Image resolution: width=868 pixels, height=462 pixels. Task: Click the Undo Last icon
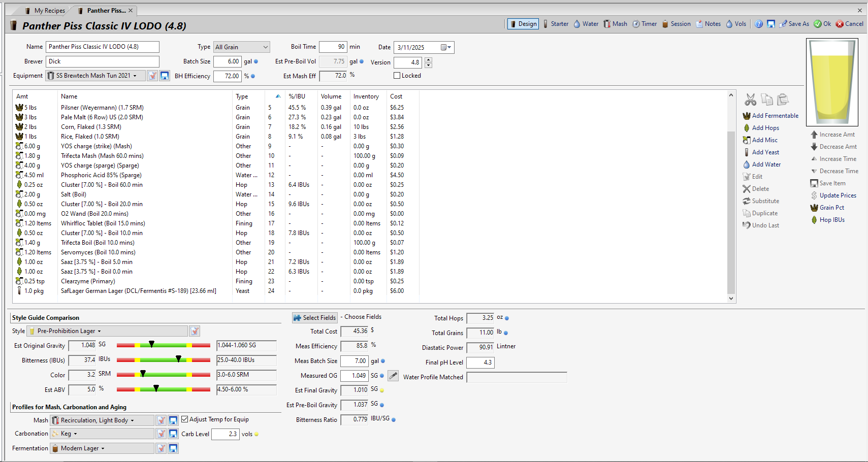tap(747, 225)
